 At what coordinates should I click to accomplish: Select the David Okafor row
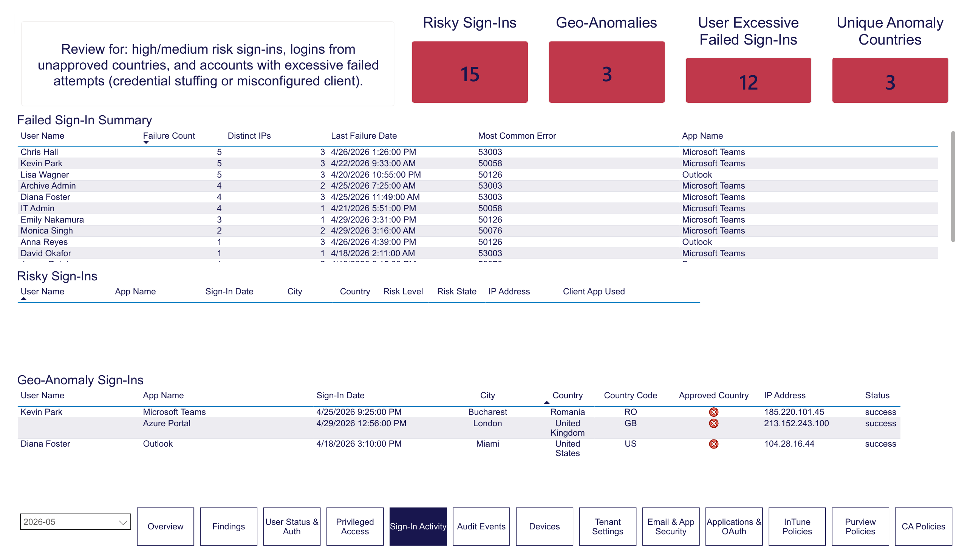click(x=478, y=253)
